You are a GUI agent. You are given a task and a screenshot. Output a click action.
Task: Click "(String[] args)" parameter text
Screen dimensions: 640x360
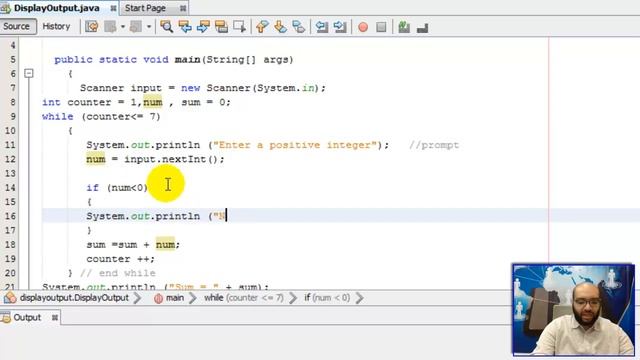(247, 60)
